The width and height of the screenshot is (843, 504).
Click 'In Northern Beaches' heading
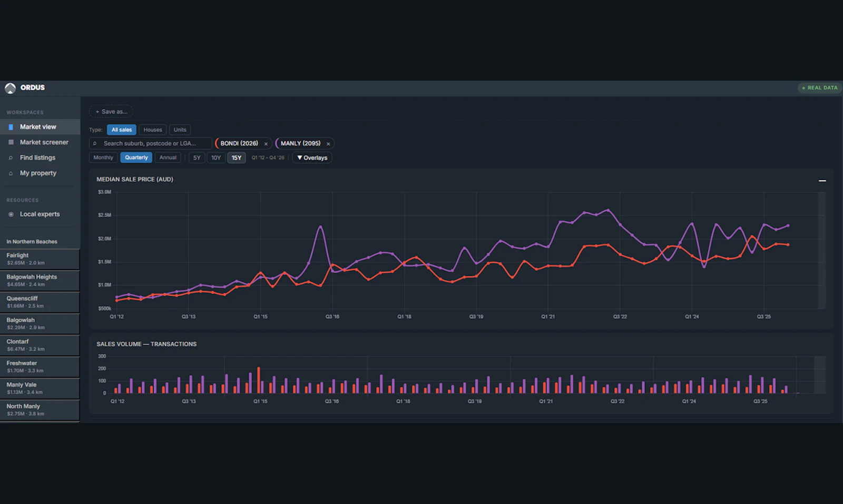tap(32, 242)
